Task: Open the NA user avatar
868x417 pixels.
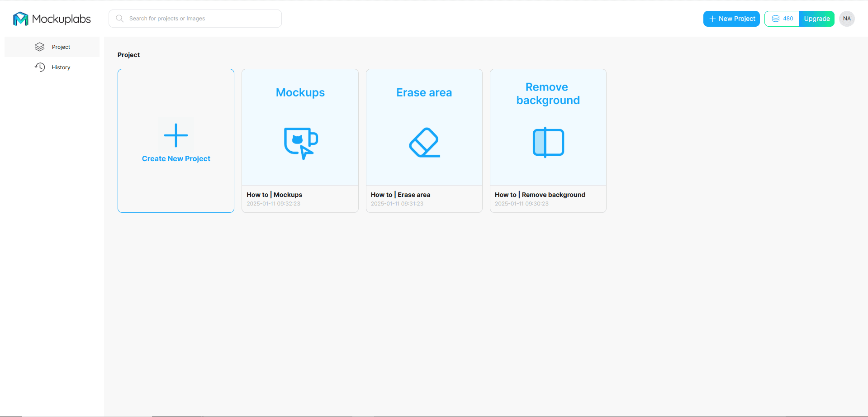Action: [847, 19]
